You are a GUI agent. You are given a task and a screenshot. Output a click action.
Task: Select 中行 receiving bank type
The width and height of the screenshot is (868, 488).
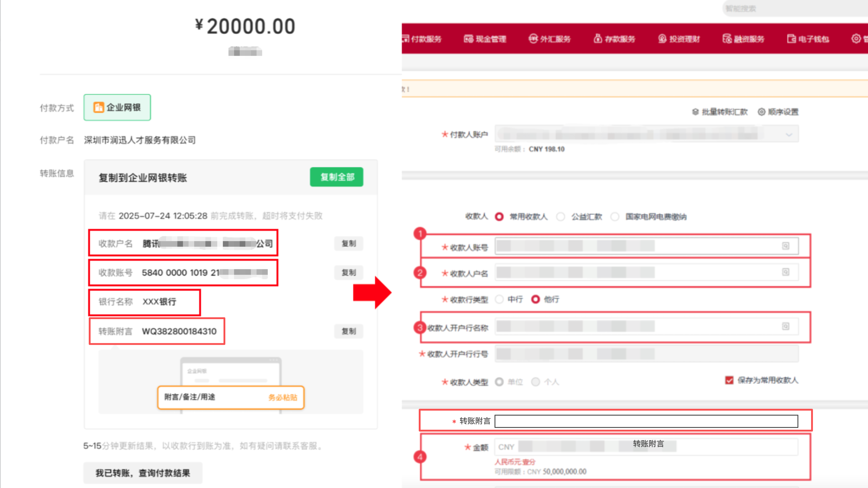tap(499, 299)
